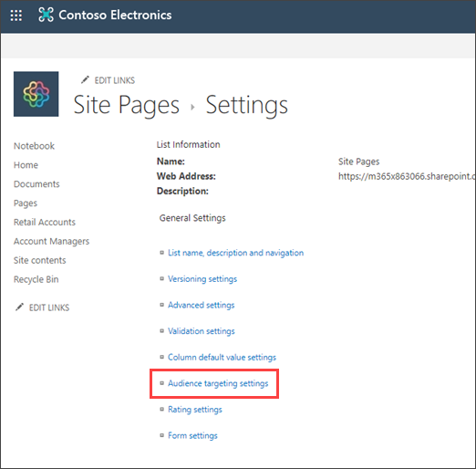This screenshot has height=469, width=476.
Task: Click the pencil icon beside top EDIT LINKS
Action: point(85,79)
